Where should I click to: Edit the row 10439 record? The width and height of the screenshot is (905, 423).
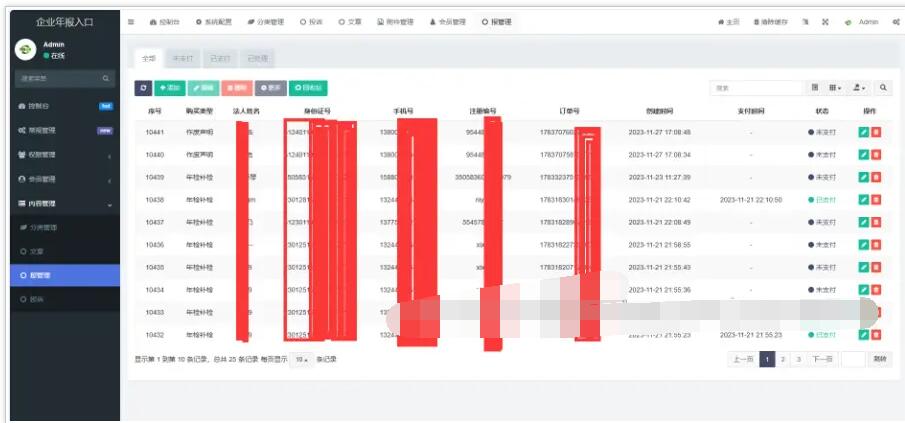pyautogui.click(x=863, y=177)
